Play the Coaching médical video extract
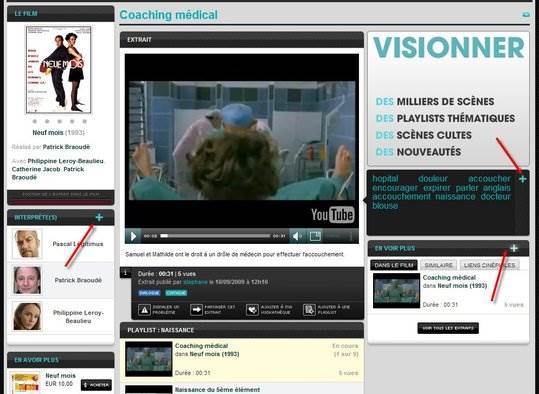The width and height of the screenshot is (539, 394). pyautogui.click(x=133, y=236)
